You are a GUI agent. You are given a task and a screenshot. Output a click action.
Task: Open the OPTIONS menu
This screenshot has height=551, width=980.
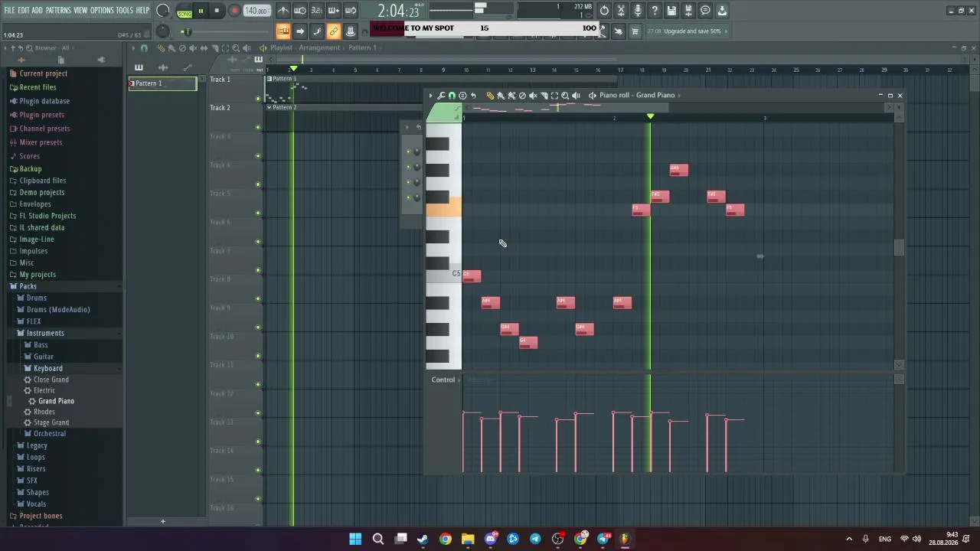[102, 11]
